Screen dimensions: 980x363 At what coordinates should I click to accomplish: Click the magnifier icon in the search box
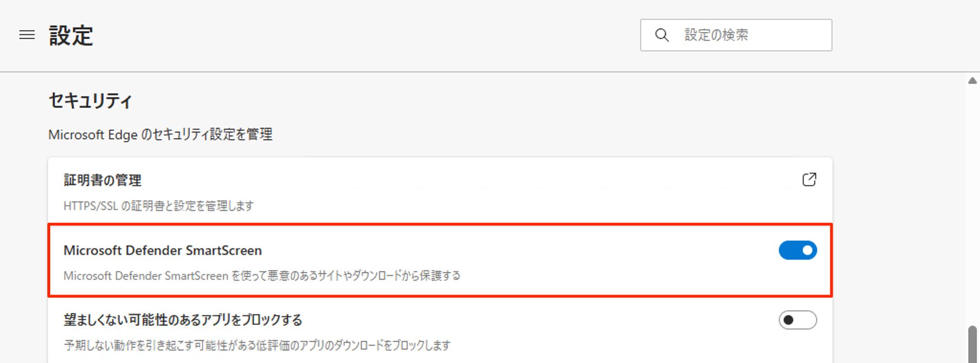(x=662, y=35)
